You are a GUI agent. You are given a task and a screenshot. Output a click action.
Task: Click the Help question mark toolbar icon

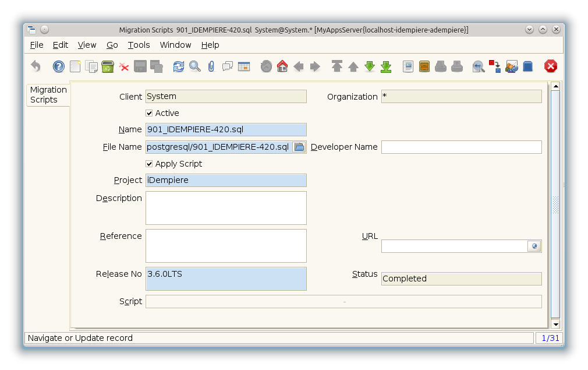(58, 66)
